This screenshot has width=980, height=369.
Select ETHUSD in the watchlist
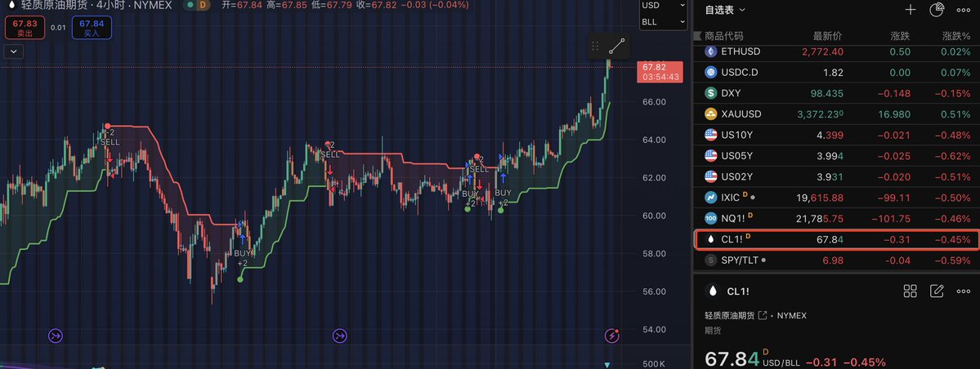point(836,51)
